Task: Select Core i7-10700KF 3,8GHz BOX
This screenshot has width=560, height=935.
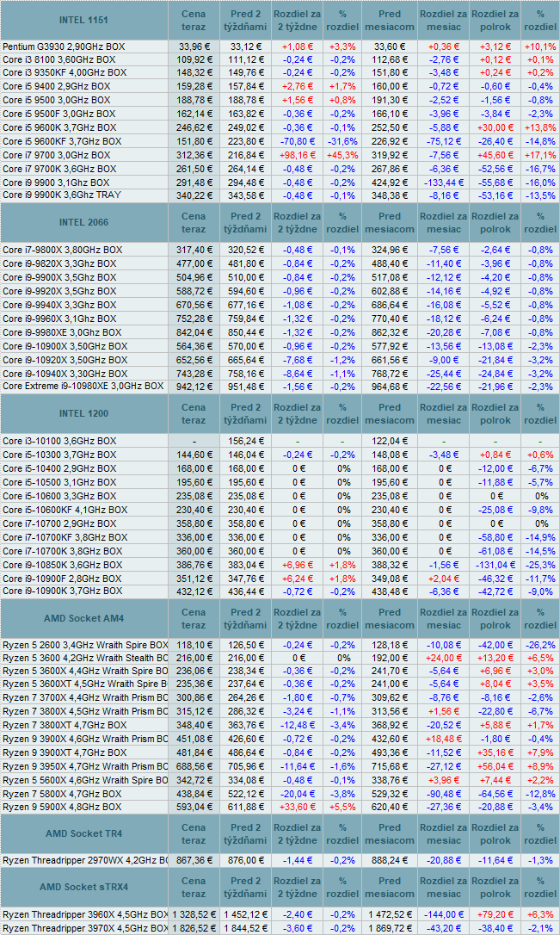Action: [65, 538]
